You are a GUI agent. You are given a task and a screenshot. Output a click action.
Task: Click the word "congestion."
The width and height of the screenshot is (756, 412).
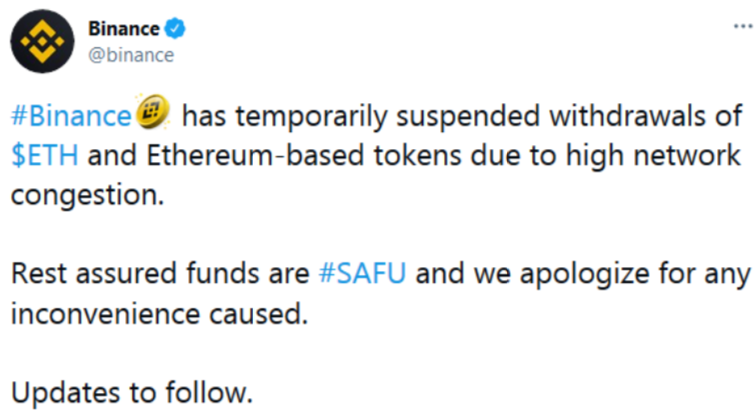point(86,196)
